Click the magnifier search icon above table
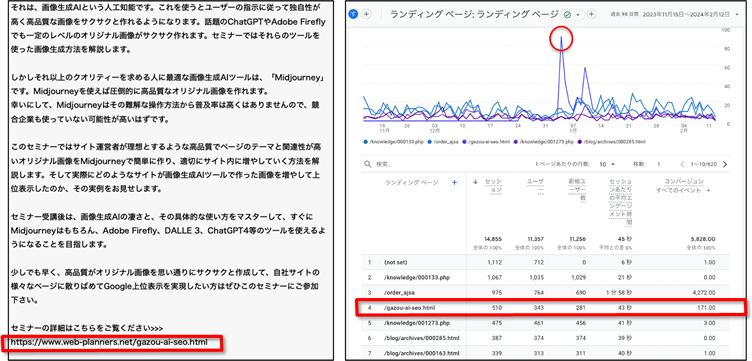 tap(368, 164)
